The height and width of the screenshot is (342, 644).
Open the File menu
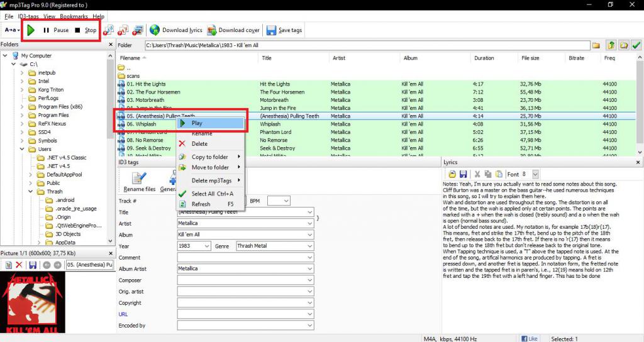(x=9, y=16)
